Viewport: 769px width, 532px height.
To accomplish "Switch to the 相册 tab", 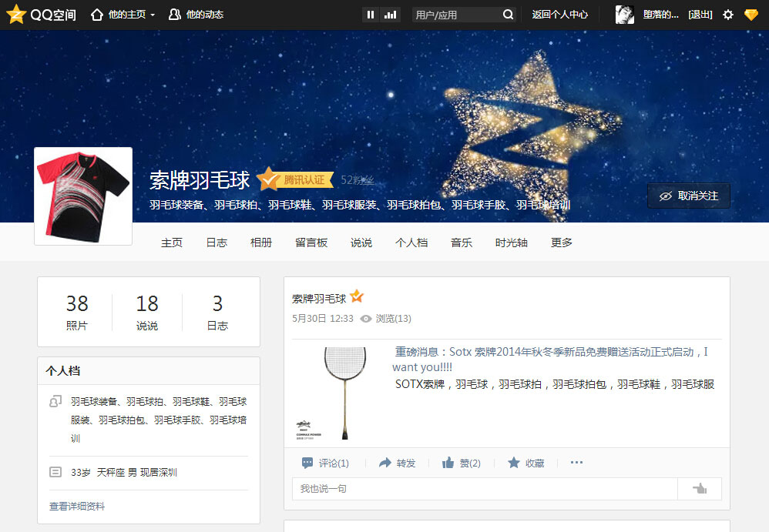I will tap(261, 243).
